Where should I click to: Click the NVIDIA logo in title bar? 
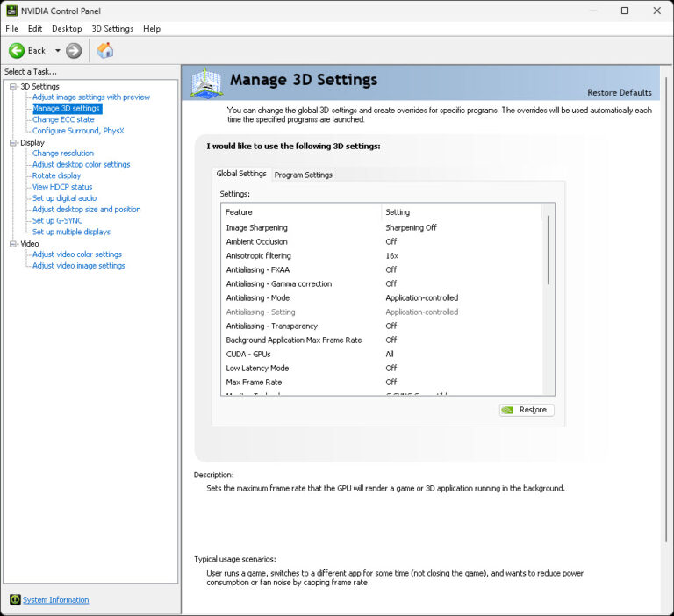[x=11, y=11]
